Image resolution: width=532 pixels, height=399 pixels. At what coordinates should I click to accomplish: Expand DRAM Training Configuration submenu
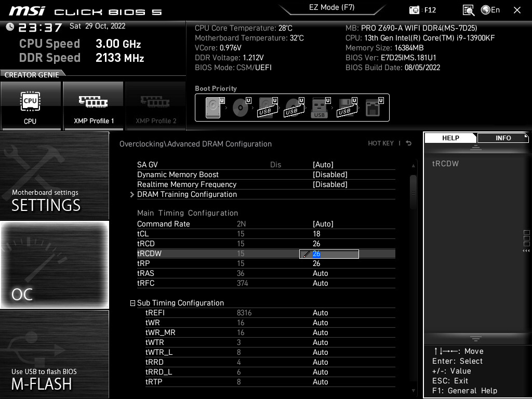tap(187, 194)
